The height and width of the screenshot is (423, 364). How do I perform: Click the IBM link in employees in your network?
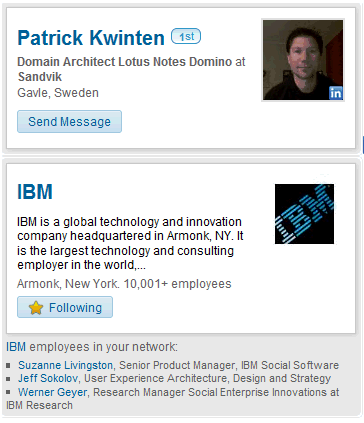click(x=16, y=347)
